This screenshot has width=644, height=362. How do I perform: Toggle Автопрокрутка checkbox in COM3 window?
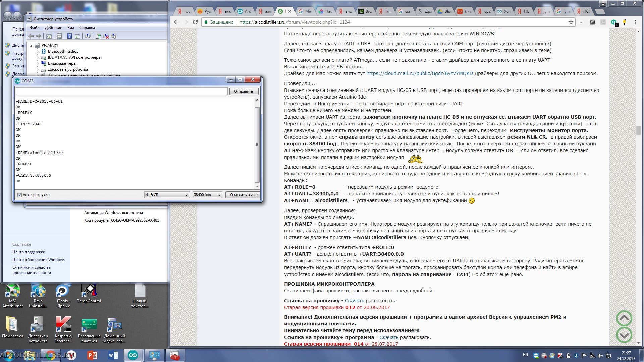coord(19,195)
